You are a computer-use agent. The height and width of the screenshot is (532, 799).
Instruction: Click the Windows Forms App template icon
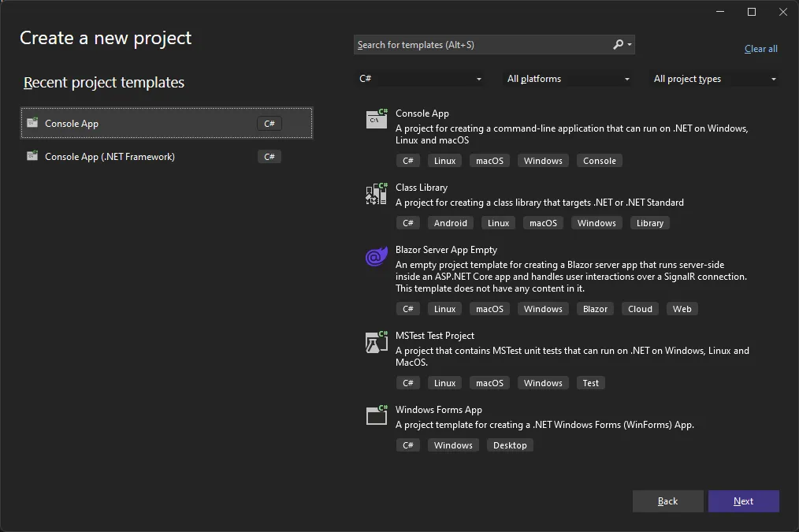376,415
